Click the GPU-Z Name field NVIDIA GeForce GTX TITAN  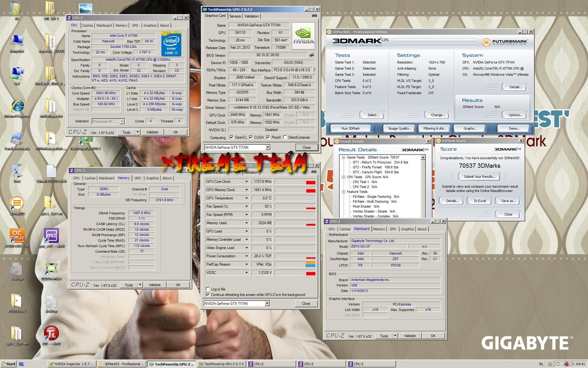coord(259,25)
